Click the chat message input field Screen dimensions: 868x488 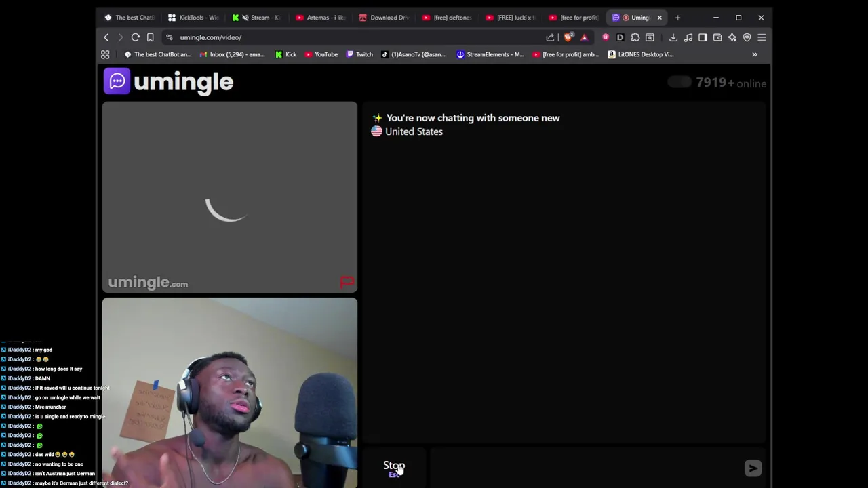coord(586,468)
